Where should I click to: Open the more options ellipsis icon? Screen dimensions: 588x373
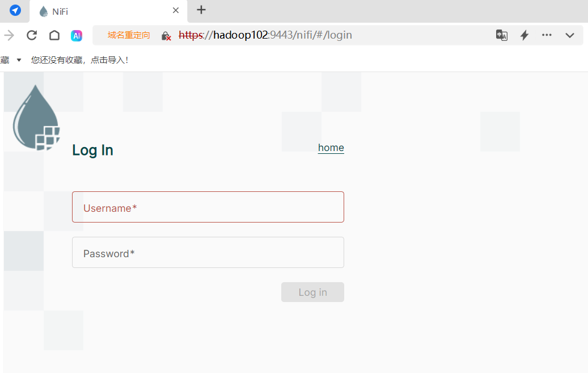[547, 35]
